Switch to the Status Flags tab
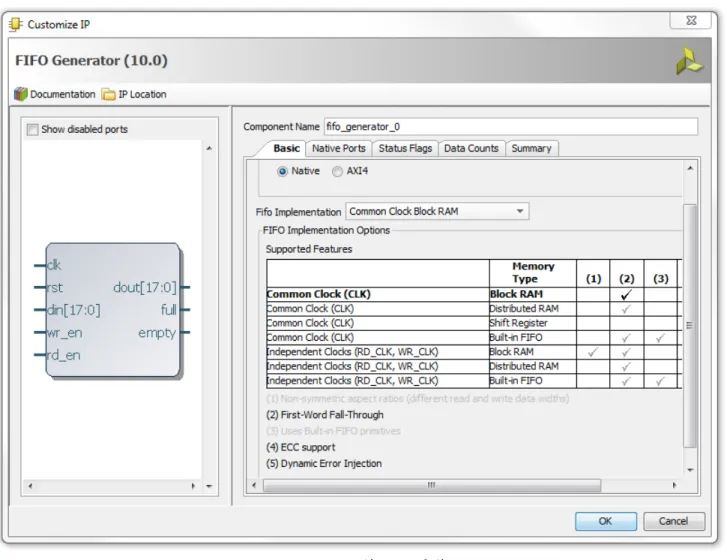Screen dimensions: 727x560 point(405,148)
